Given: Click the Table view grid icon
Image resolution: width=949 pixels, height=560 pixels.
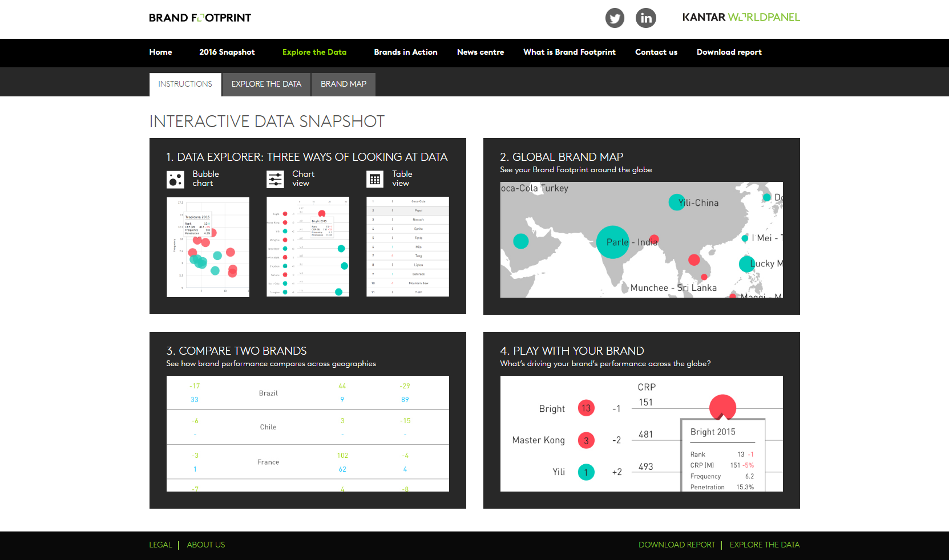Looking at the screenshot, I should pos(375,180).
